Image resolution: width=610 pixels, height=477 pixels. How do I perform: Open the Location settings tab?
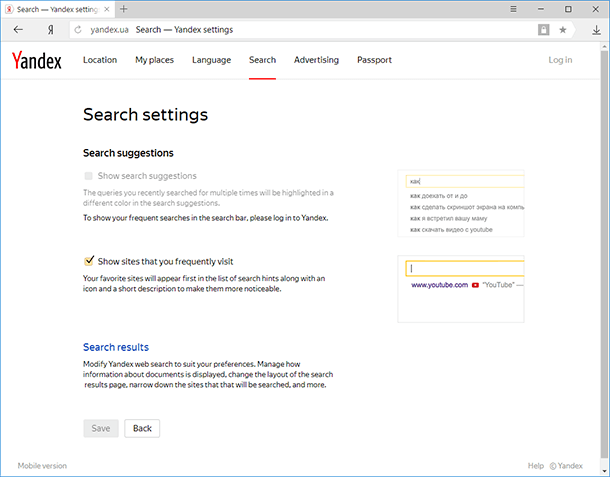point(100,60)
